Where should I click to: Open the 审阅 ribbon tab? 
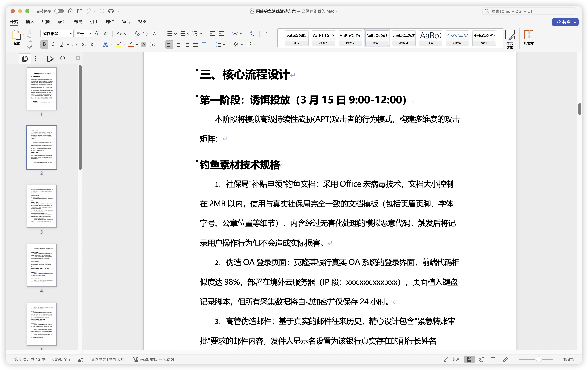pos(126,22)
